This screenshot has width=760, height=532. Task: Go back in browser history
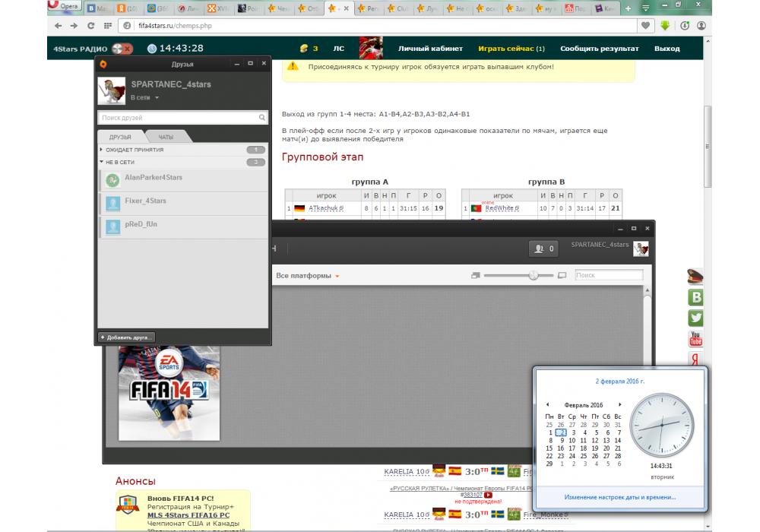pyautogui.click(x=59, y=26)
